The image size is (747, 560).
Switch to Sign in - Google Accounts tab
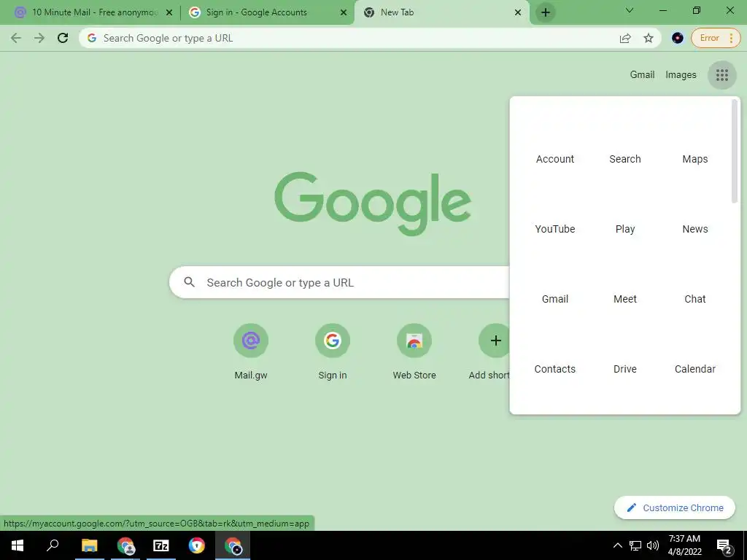[267, 12]
